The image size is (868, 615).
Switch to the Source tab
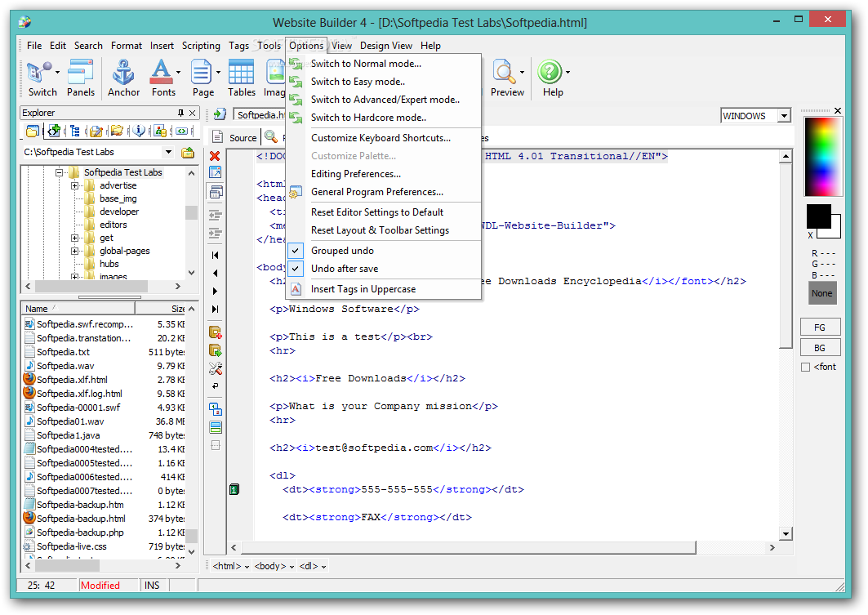point(236,137)
